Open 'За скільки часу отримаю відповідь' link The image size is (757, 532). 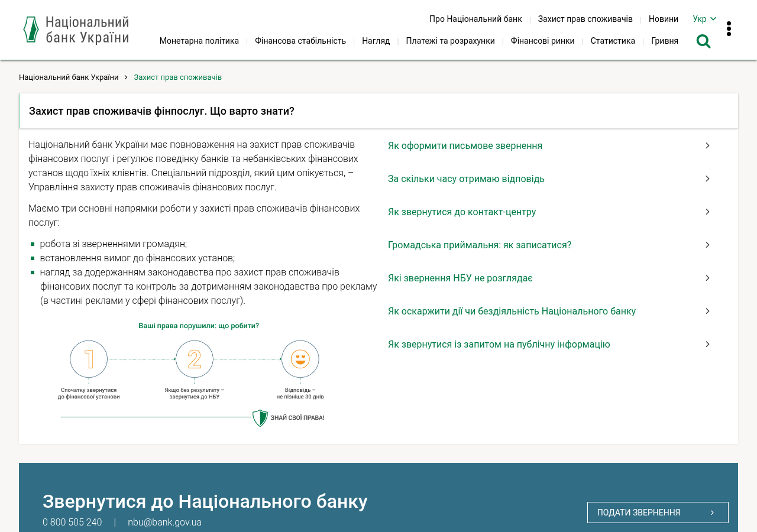click(x=466, y=179)
